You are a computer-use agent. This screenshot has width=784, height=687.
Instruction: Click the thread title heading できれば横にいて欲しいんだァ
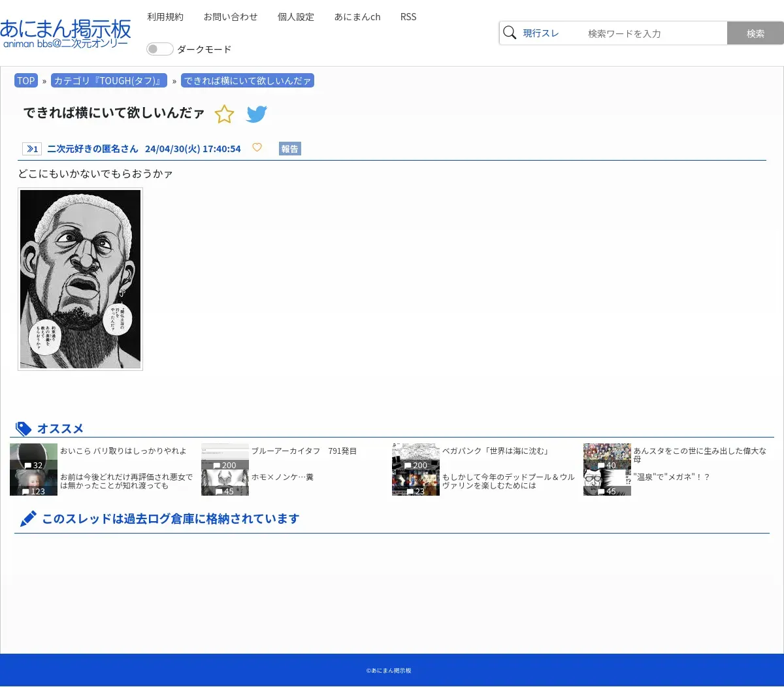(114, 113)
